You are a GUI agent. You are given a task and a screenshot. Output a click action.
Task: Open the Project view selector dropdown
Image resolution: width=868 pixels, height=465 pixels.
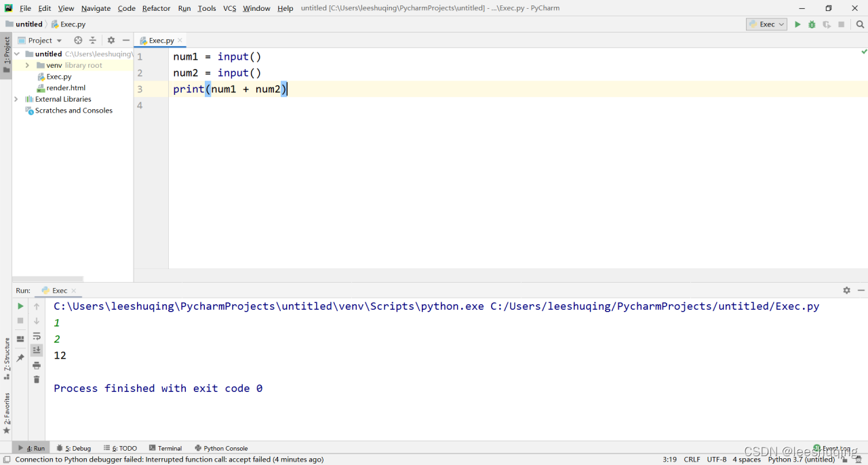40,41
